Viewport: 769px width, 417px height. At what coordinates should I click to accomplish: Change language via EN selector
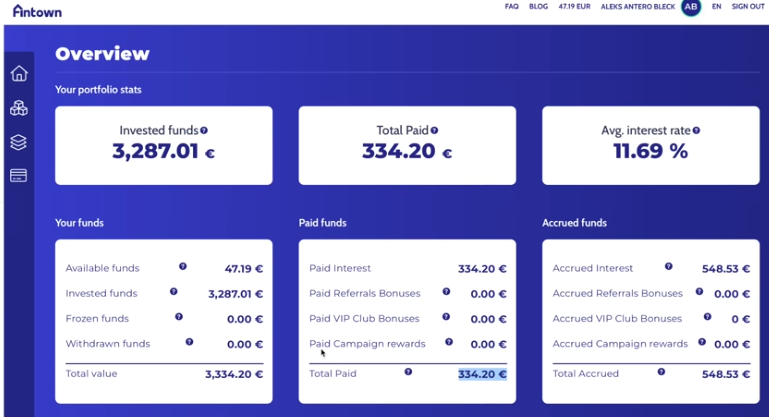(717, 6)
